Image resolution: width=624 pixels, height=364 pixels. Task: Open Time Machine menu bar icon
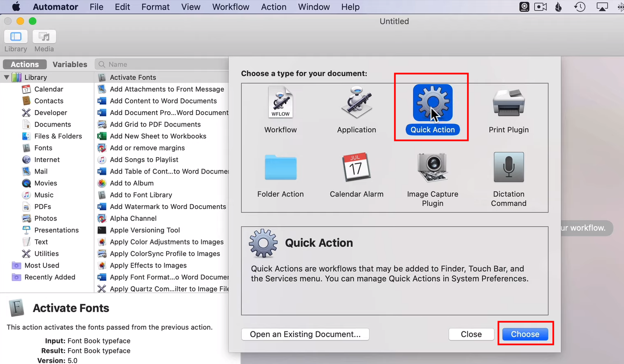click(580, 7)
